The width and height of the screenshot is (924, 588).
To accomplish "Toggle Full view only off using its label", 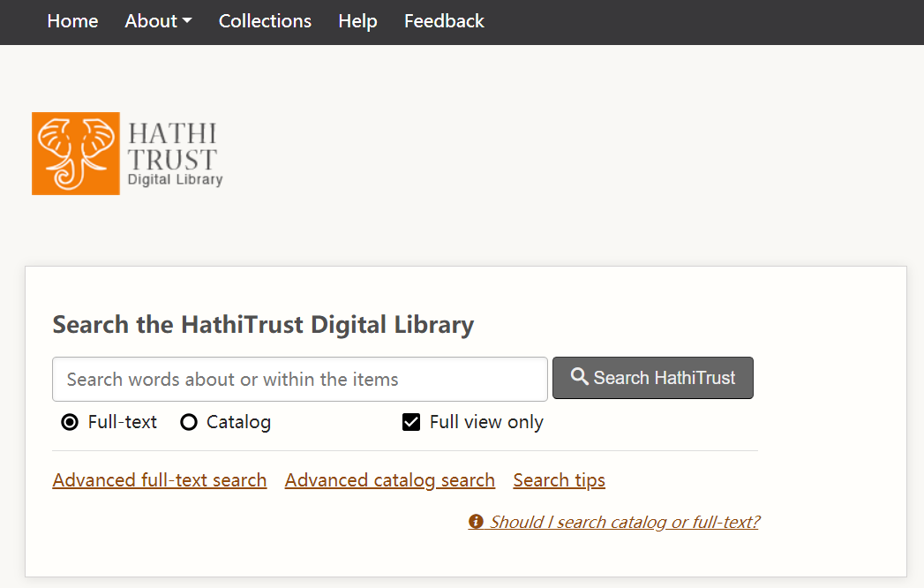I will click(485, 422).
